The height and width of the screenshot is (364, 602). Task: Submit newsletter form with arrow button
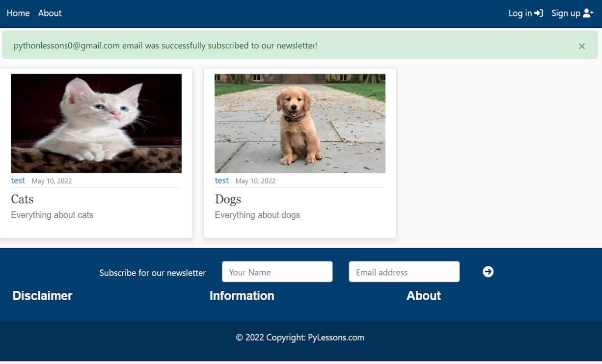click(x=488, y=272)
